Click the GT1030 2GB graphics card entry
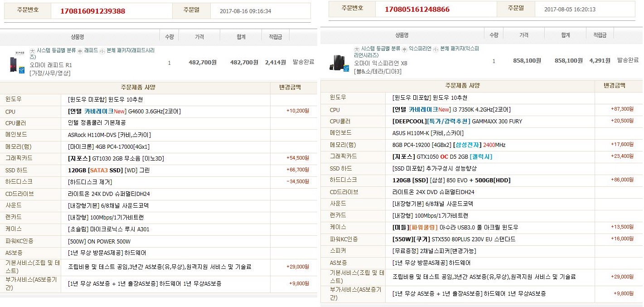The width and height of the screenshot is (644, 307). pyautogui.click(x=116, y=158)
